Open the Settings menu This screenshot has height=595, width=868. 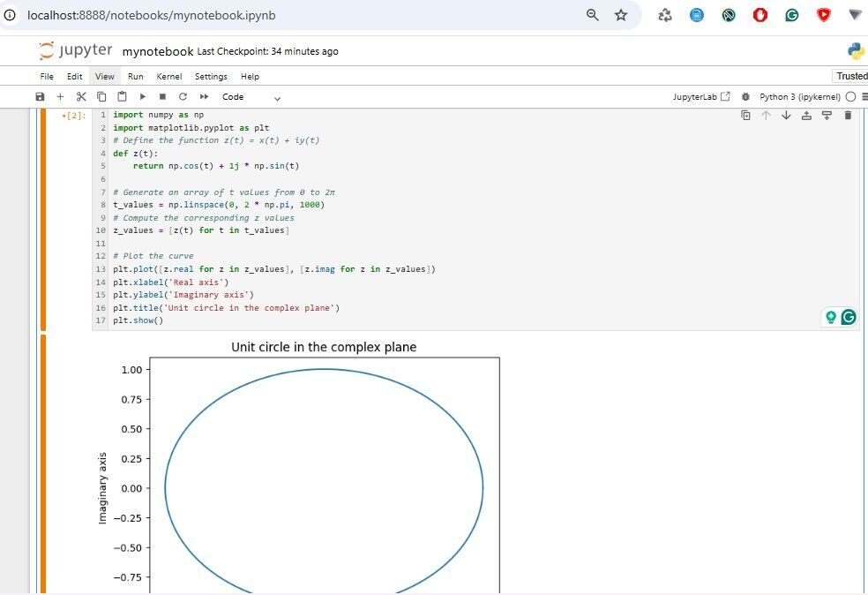[211, 76]
